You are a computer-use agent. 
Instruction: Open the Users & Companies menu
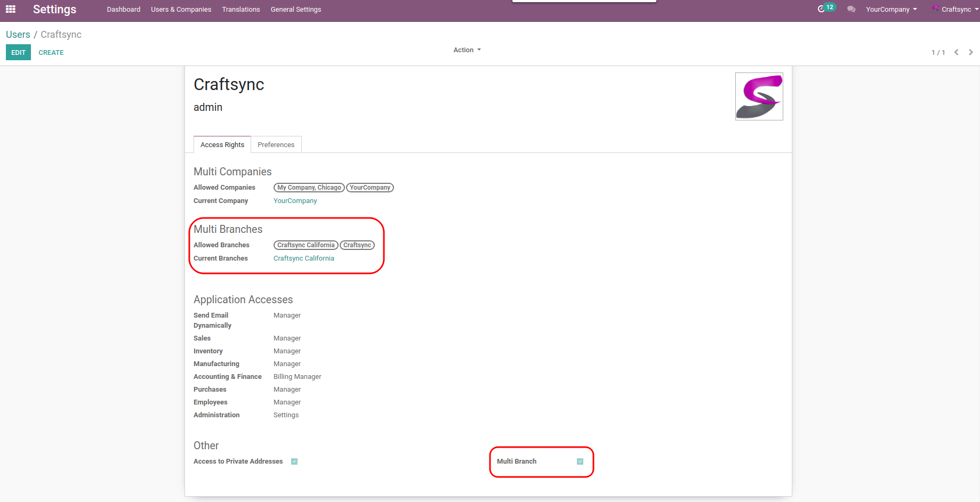pyautogui.click(x=181, y=10)
